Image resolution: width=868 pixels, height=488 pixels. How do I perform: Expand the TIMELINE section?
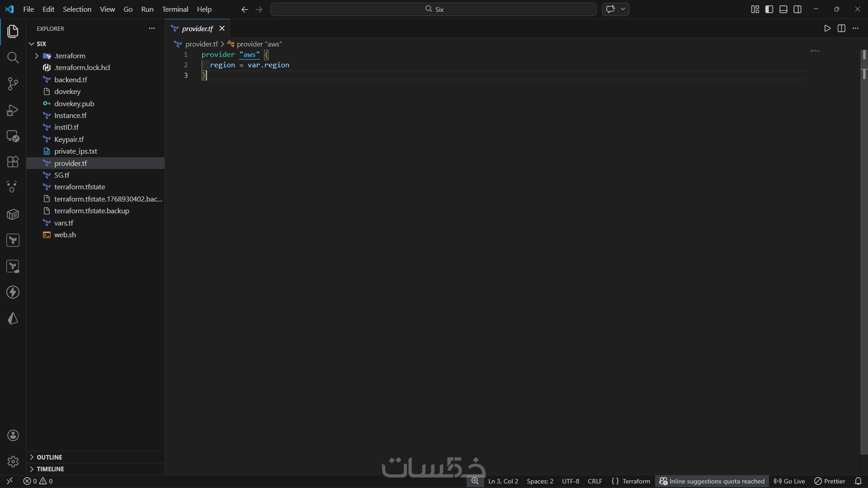click(x=50, y=469)
